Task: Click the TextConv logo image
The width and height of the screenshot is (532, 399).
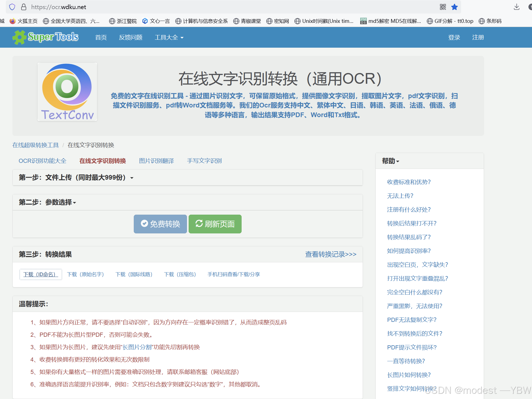Action: pyautogui.click(x=67, y=92)
